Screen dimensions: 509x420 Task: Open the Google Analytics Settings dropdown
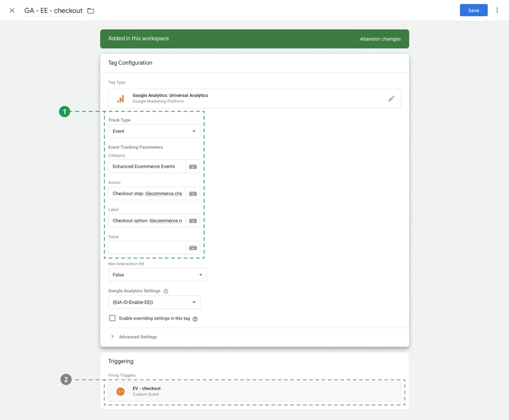click(154, 302)
